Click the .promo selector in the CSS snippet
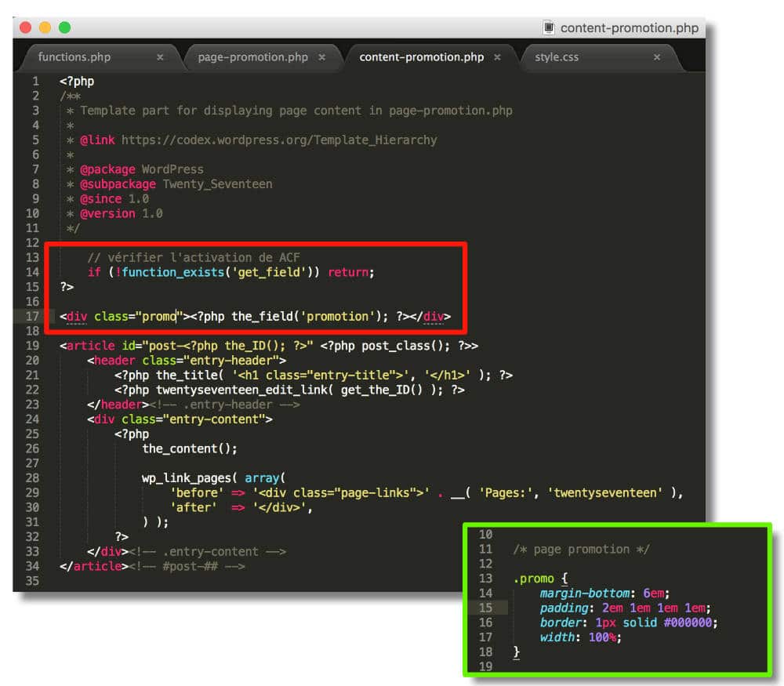The height and width of the screenshot is (686, 784). [533, 579]
